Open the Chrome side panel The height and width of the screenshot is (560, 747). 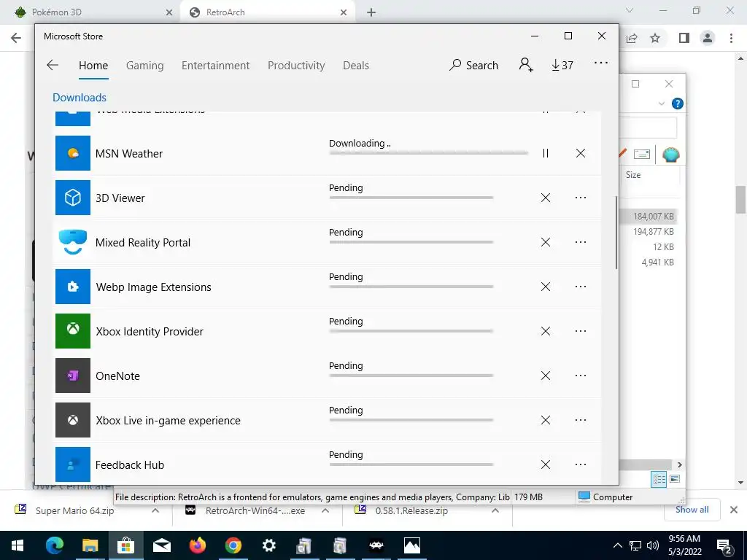684,38
